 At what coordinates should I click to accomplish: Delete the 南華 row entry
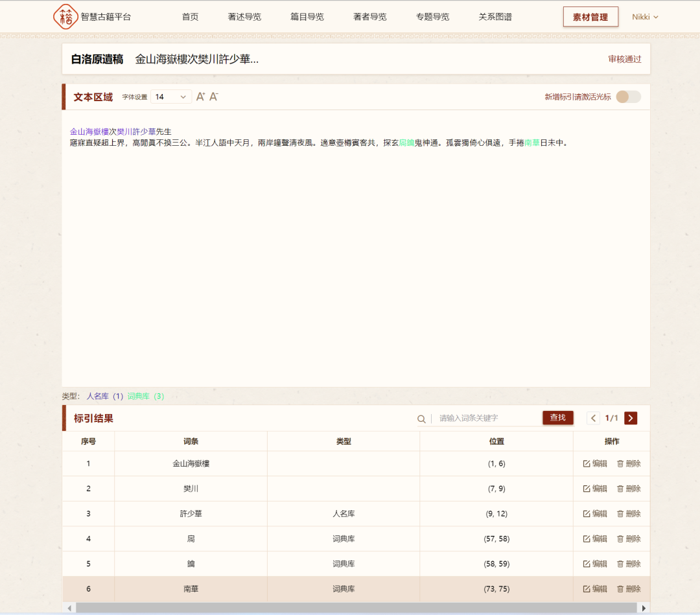click(629, 588)
